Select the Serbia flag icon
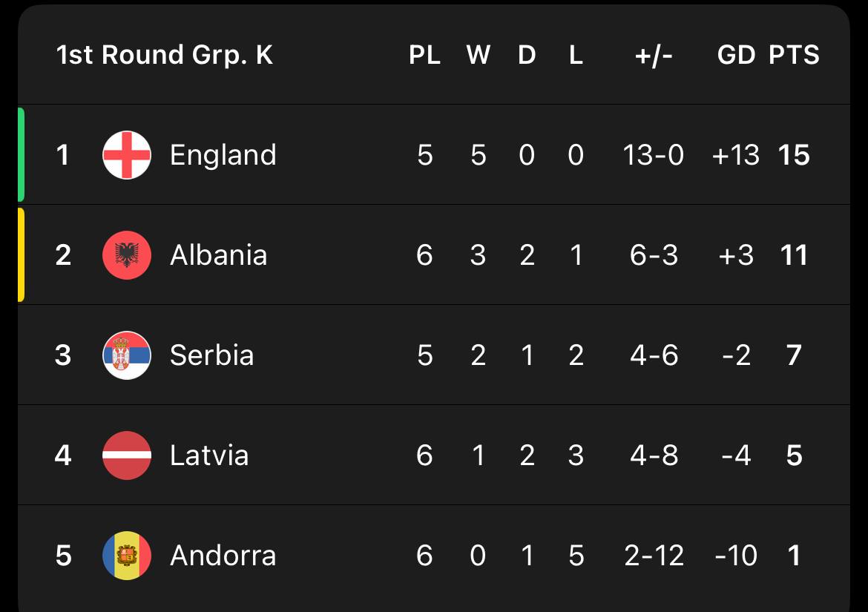Viewport: 868px width, 612px height. click(127, 355)
